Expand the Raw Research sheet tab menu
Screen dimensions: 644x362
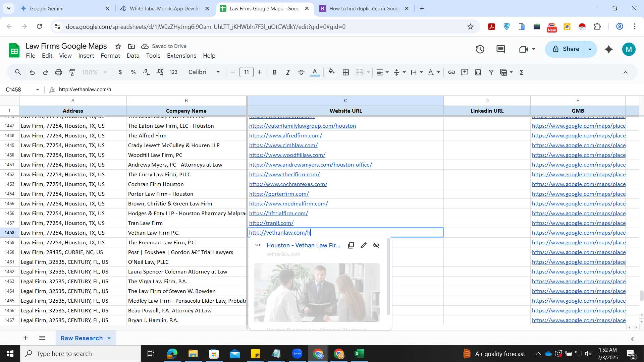[109, 338]
